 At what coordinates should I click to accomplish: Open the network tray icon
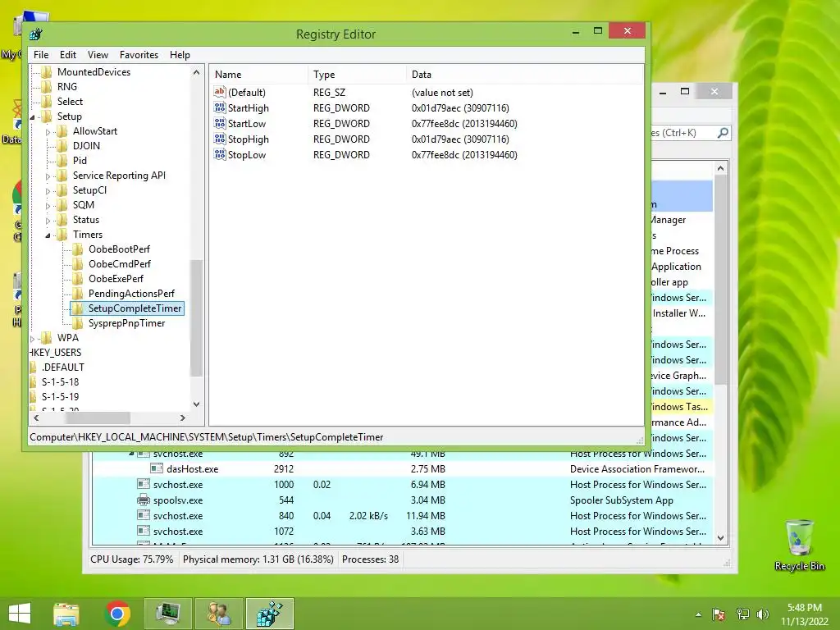pyautogui.click(x=742, y=614)
